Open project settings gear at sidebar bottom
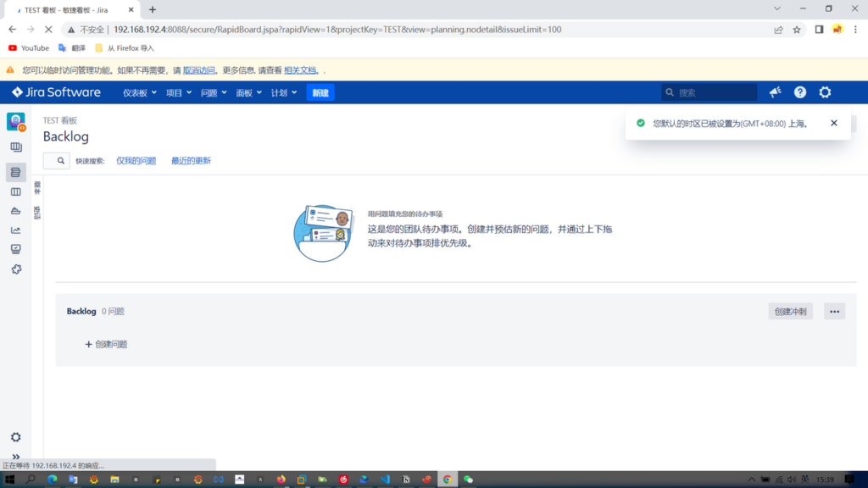868x488 pixels. point(15,437)
